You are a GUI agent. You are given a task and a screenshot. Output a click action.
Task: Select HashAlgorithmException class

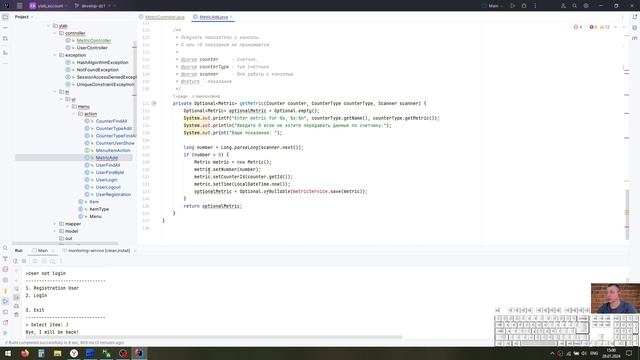102,62
